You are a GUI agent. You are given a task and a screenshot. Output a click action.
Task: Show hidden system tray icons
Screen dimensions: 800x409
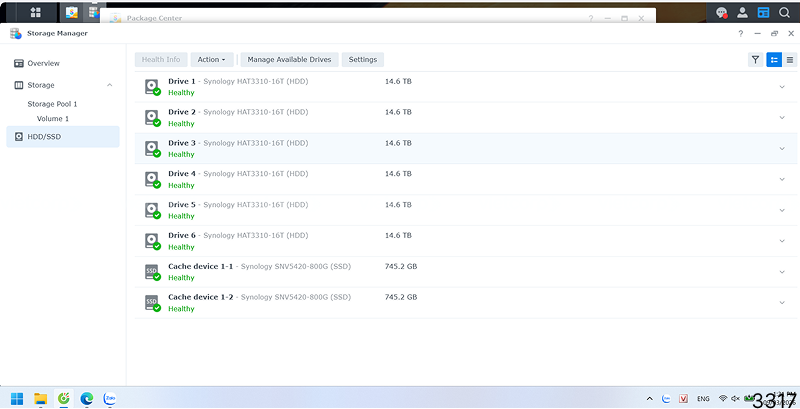click(649, 399)
